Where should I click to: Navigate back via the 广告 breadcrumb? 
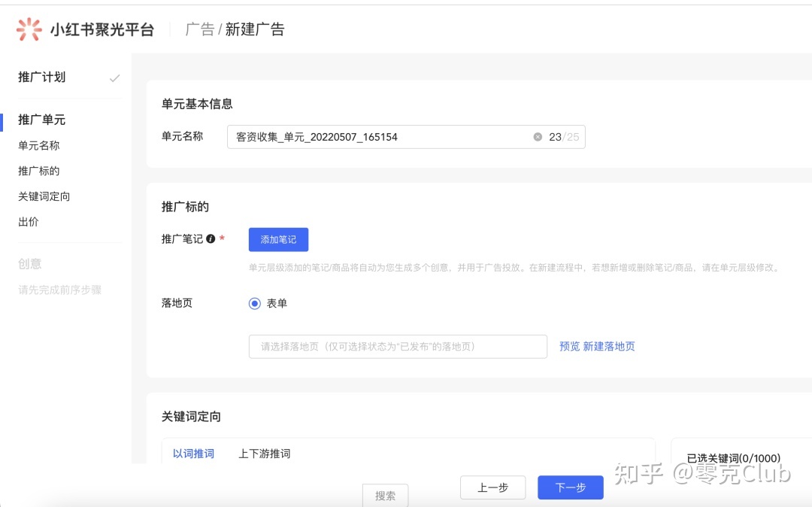coord(199,29)
